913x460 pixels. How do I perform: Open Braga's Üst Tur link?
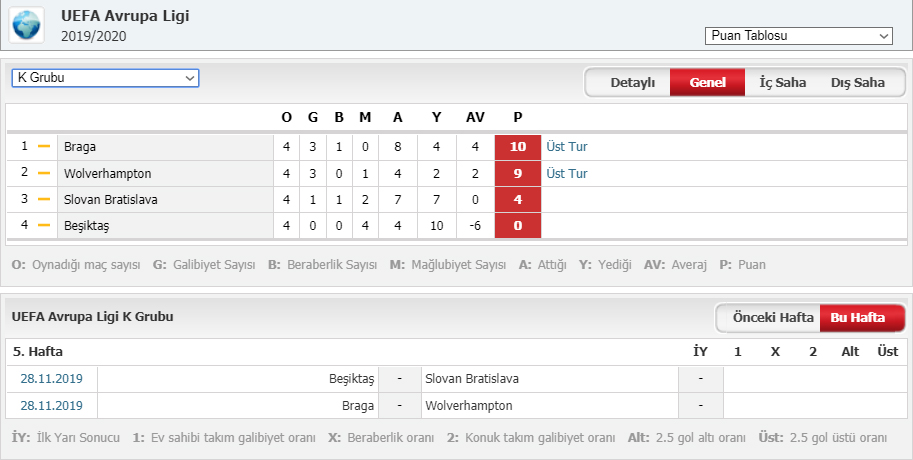[x=567, y=147]
